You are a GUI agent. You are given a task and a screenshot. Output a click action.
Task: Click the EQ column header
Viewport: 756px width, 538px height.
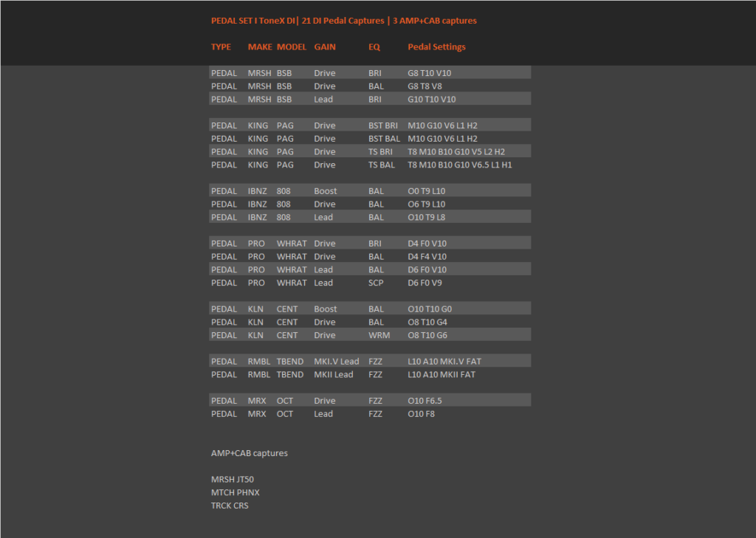point(374,46)
